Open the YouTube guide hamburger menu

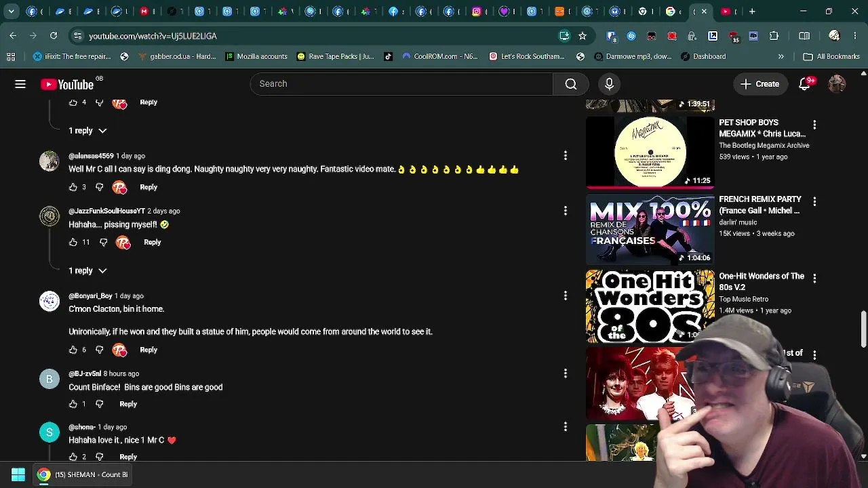pos(20,84)
